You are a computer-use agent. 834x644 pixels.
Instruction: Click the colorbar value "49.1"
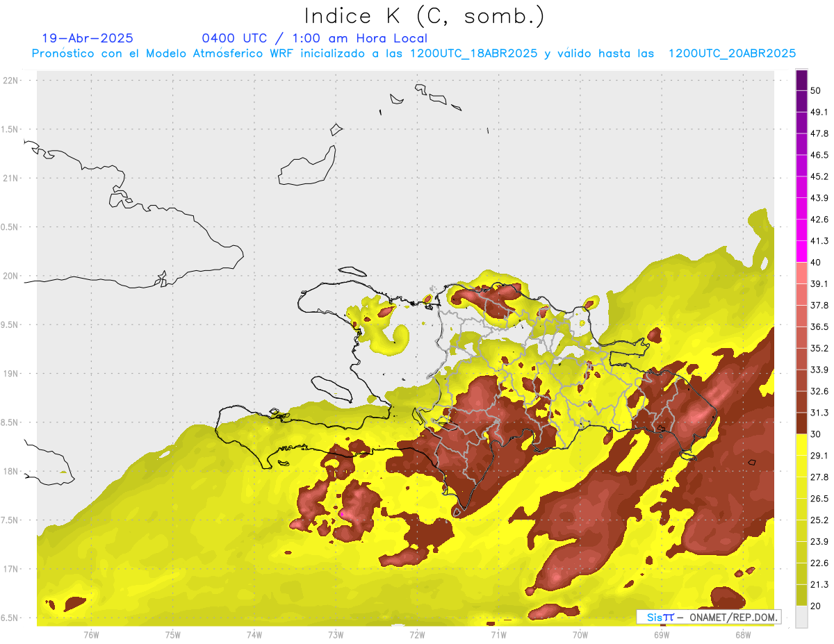click(x=819, y=112)
